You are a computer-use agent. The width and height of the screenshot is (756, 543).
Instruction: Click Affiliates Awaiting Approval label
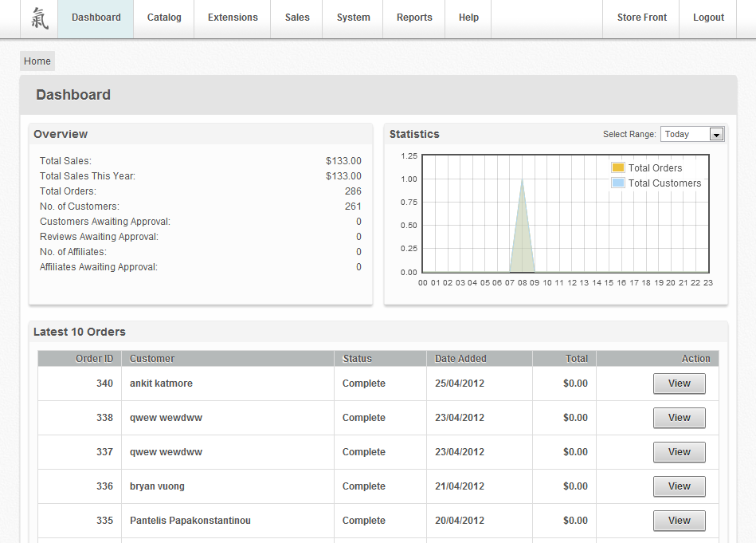point(98,267)
